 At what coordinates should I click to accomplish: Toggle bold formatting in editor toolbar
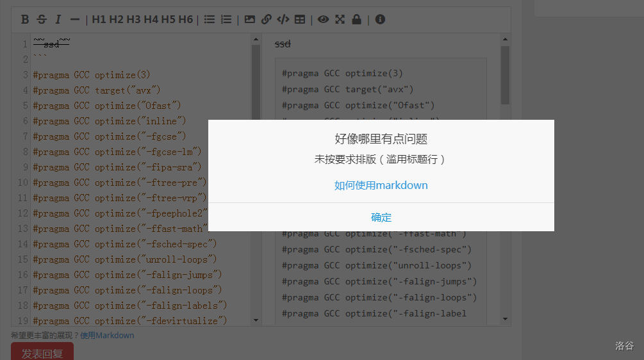(25, 19)
